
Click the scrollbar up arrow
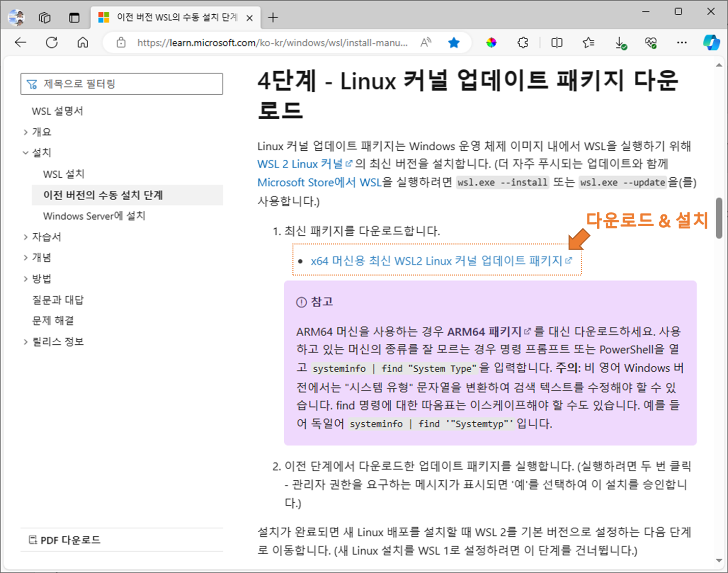click(719, 65)
